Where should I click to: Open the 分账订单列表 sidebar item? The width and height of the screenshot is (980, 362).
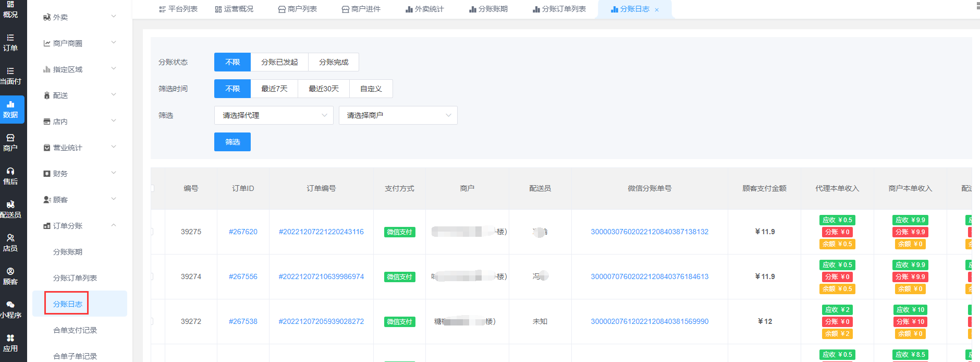click(75, 278)
